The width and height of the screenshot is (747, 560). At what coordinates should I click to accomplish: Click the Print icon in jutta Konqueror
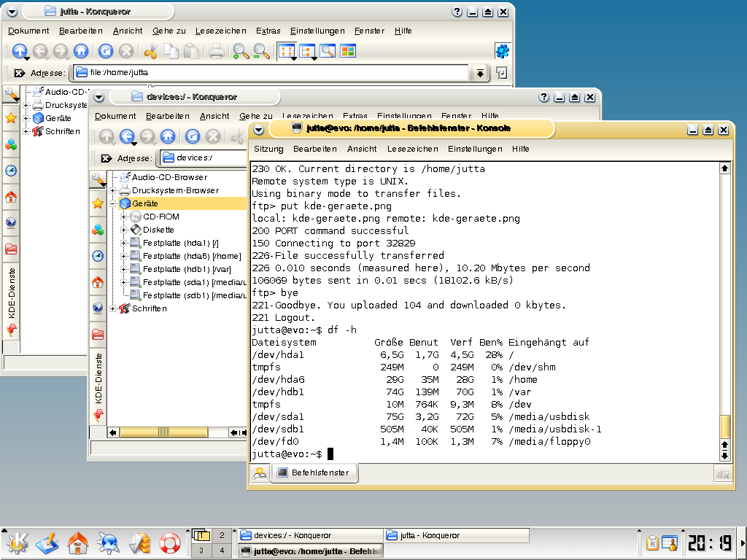216,51
